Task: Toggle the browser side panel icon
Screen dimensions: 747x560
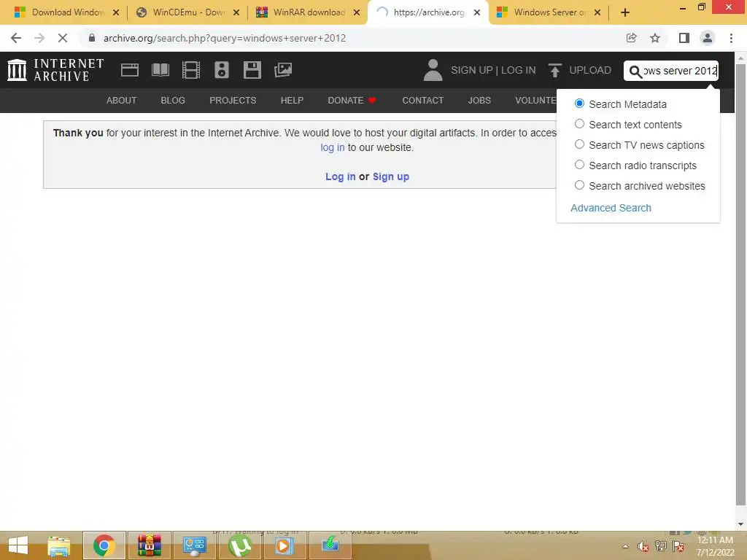Action: tap(684, 38)
